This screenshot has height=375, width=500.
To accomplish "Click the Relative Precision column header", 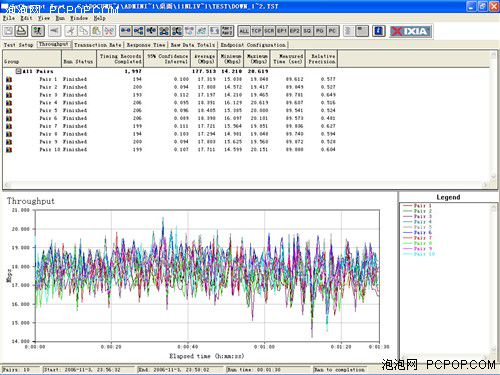I will [322, 59].
